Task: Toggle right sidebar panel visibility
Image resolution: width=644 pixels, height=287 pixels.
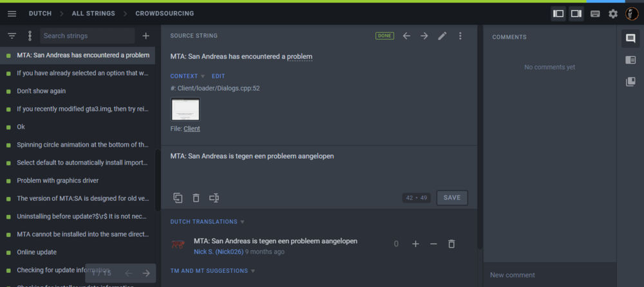Action: [576, 14]
